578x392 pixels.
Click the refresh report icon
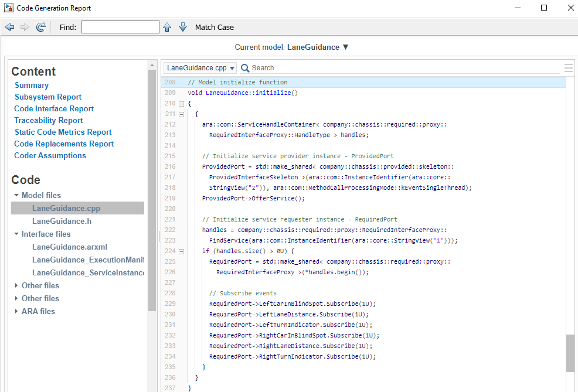click(41, 27)
